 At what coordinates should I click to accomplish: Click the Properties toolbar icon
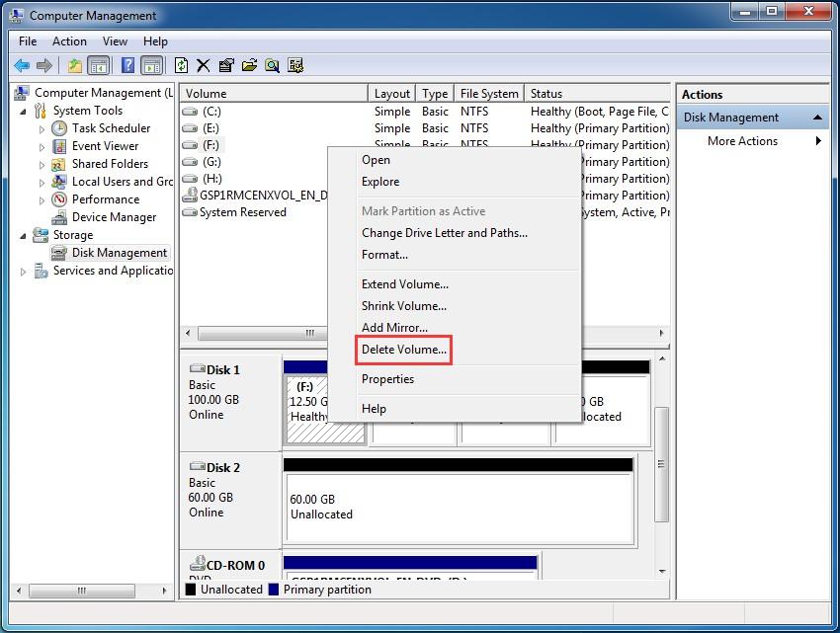pos(226,66)
